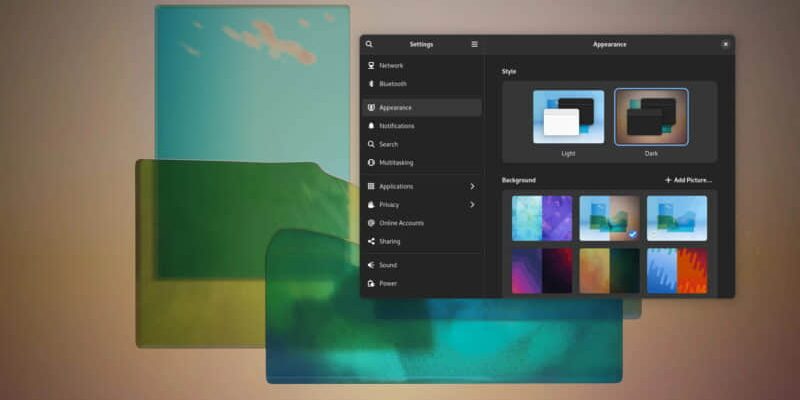Click the Bluetooth icon in sidebar

371,84
